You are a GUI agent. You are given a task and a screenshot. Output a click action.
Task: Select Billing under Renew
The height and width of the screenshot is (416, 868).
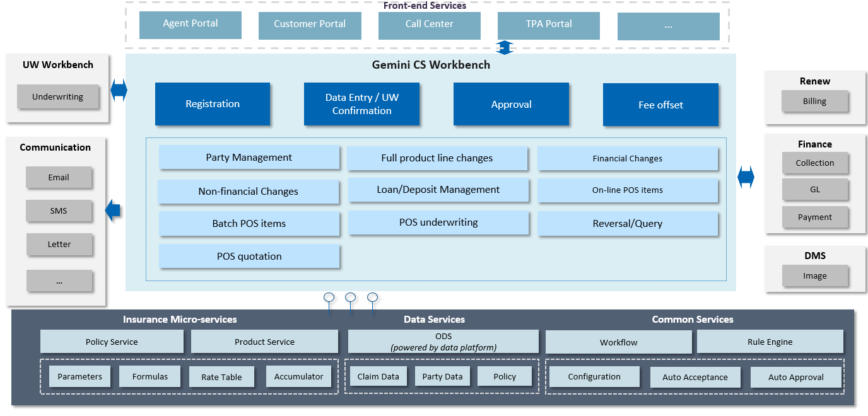tap(814, 101)
